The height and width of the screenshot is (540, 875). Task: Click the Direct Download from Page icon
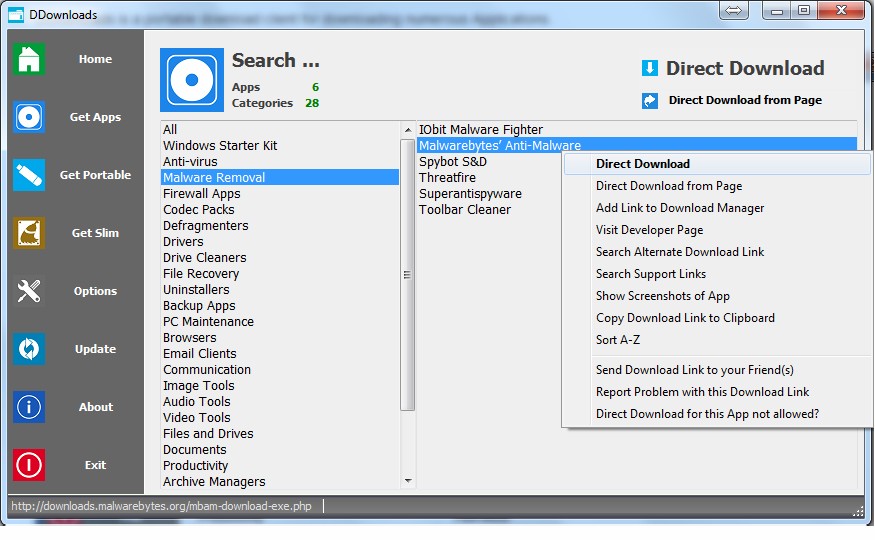[650, 100]
